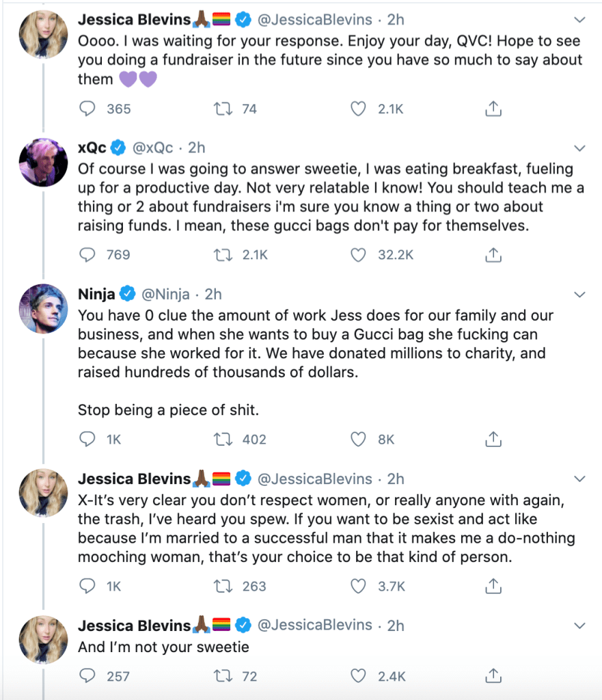Reply to xQc's breakfast tweet

coord(87,255)
